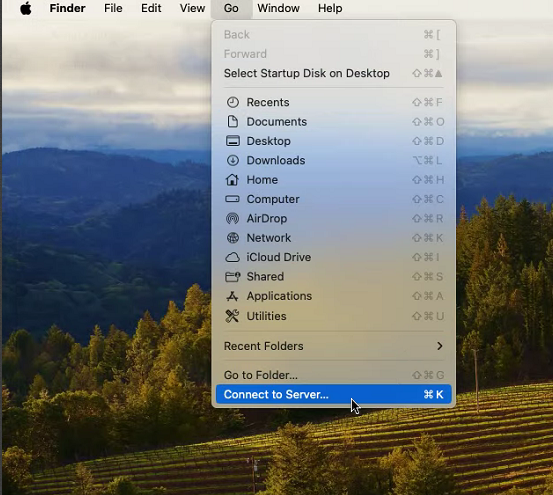Click the Recents clock icon
Viewport: 553px width, 495px height.
point(232,102)
